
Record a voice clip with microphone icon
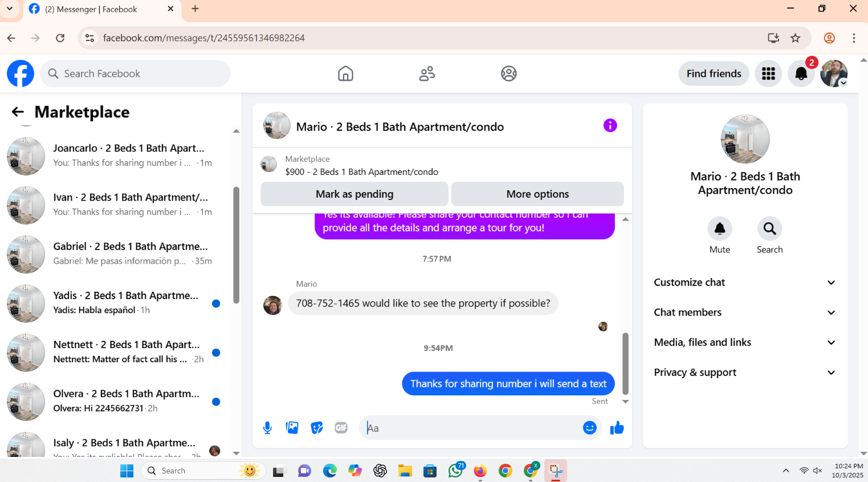point(267,428)
